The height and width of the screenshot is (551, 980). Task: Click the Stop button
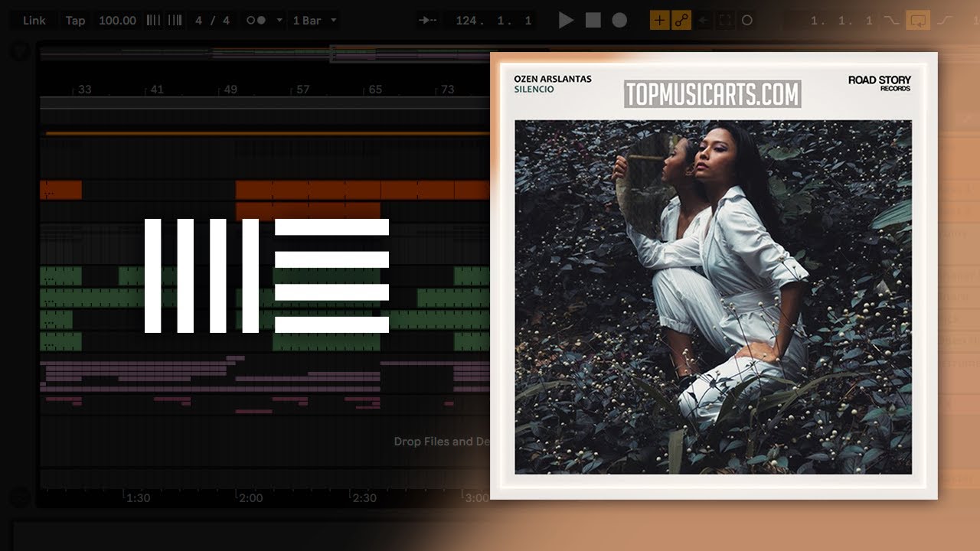click(593, 21)
